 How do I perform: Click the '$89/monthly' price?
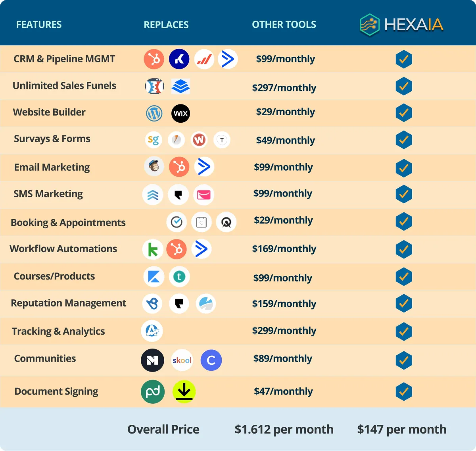click(283, 358)
